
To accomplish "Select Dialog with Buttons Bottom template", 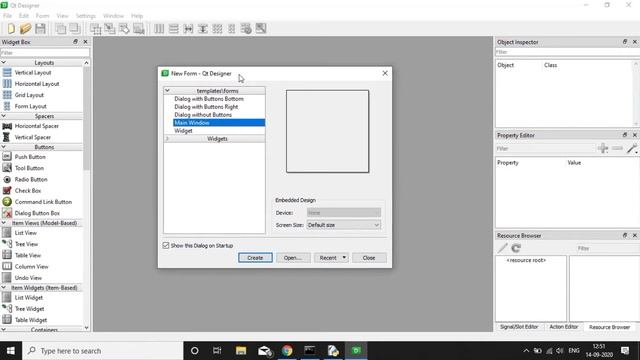I will click(209, 99).
